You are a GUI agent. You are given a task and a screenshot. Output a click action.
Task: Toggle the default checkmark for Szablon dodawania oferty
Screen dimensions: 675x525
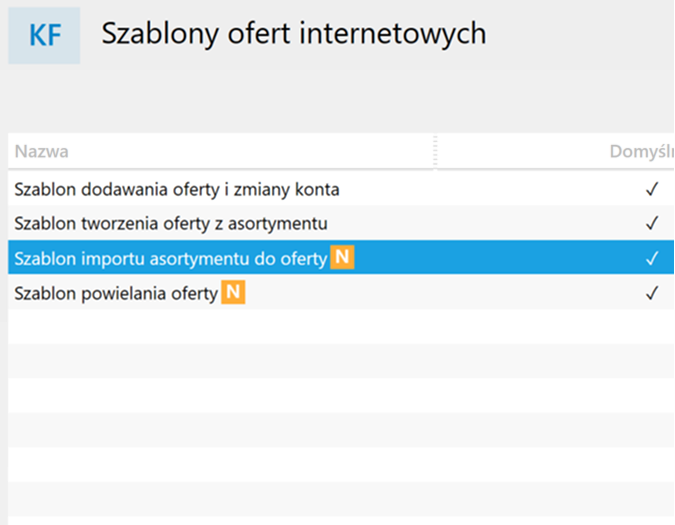[652, 189]
